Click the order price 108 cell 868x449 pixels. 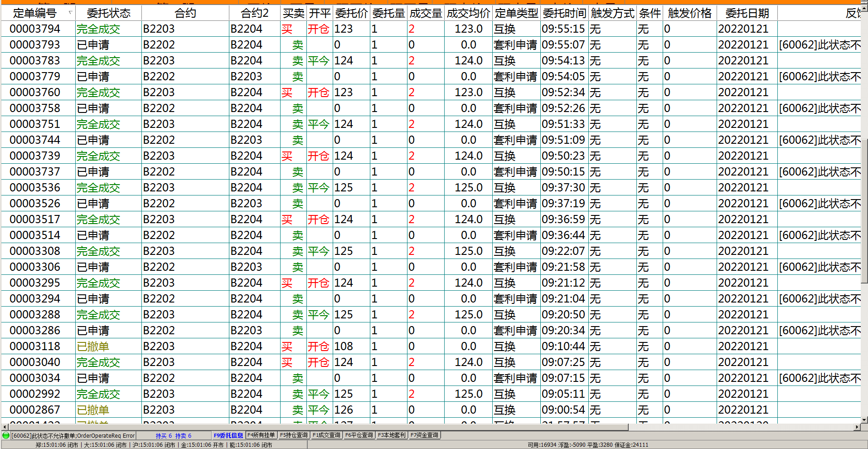[x=344, y=347]
